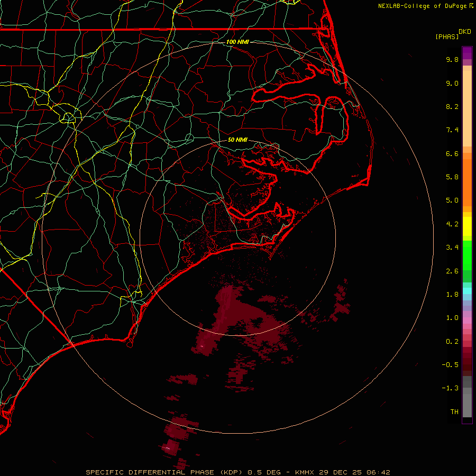Screen dimensions: 476x476
Task: Click the TH threshold label on the scale
Action: pos(454,412)
